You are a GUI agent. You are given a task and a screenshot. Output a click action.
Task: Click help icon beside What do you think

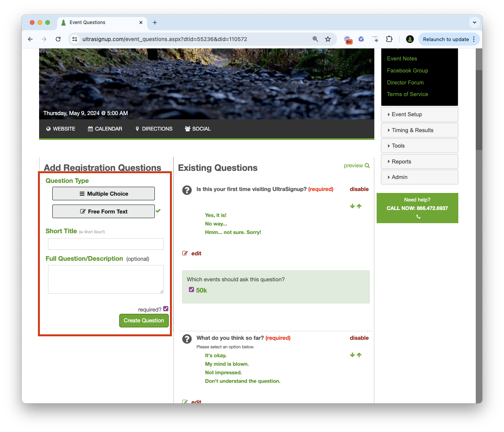(x=187, y=339)
